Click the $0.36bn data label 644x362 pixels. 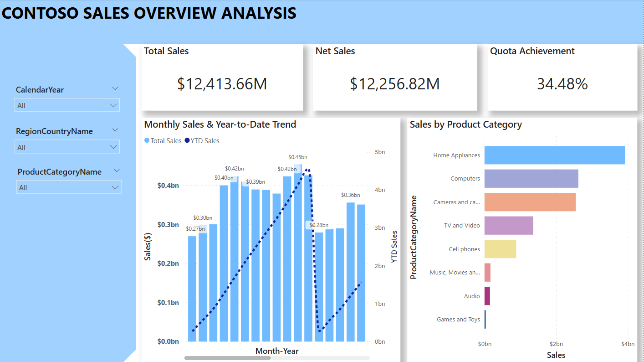tap(351, 195)
